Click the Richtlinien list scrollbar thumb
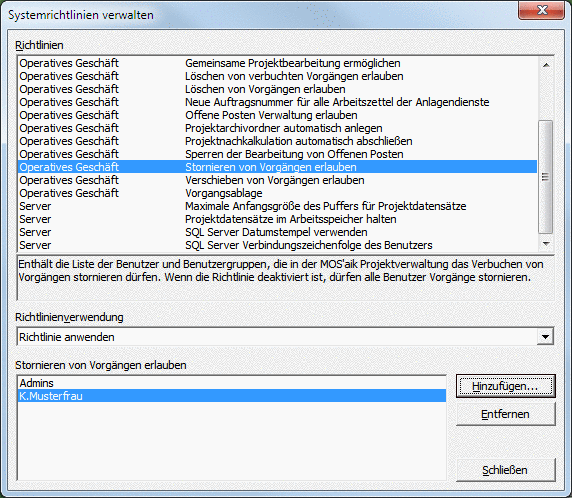572x498 pixels. click(546, 177)
